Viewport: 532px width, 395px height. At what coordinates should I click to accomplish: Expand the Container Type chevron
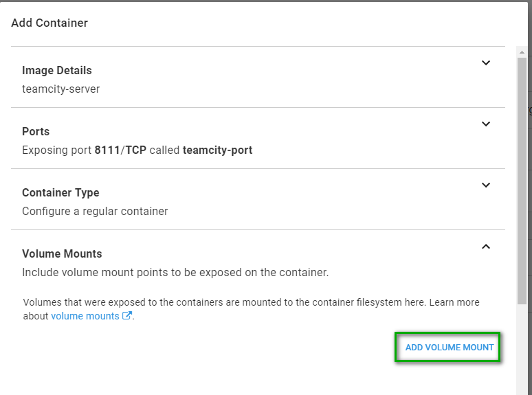pos(486,185)
